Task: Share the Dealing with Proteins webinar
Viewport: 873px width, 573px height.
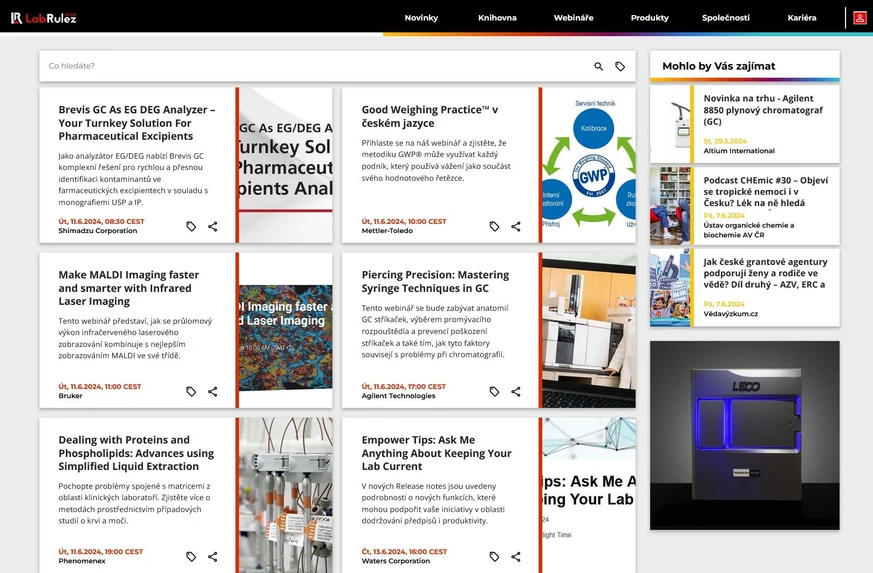Action: pos(213,557)
